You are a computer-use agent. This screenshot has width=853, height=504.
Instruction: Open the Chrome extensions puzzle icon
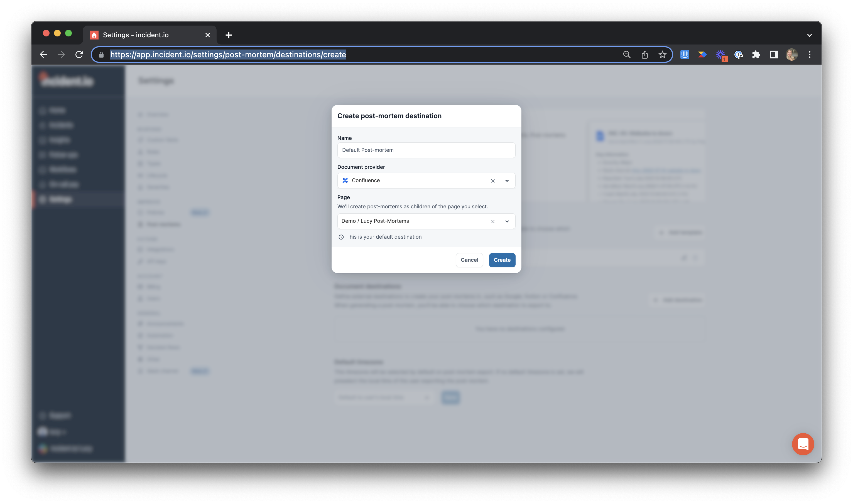click(756, 55)
